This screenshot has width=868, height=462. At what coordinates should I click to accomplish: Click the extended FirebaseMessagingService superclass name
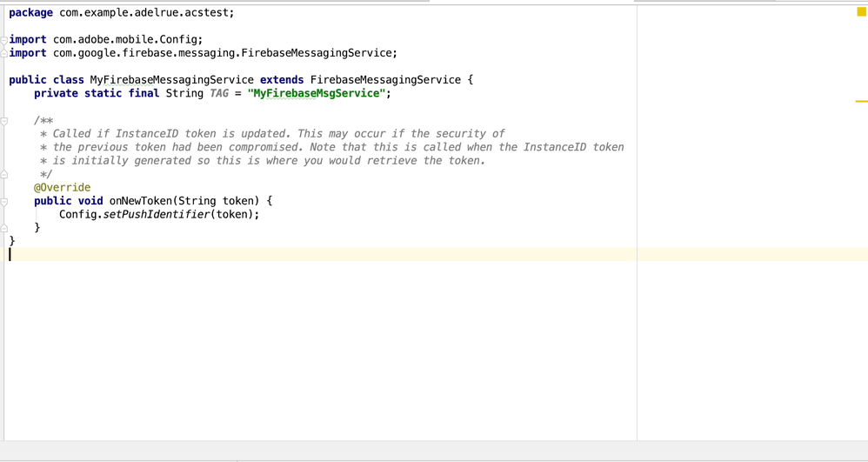(x=385, y=80)
